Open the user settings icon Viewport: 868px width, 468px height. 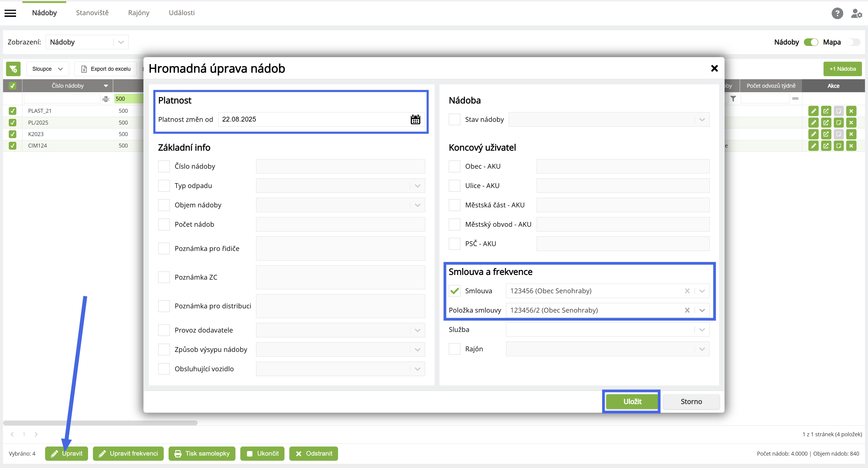(856, 13)
